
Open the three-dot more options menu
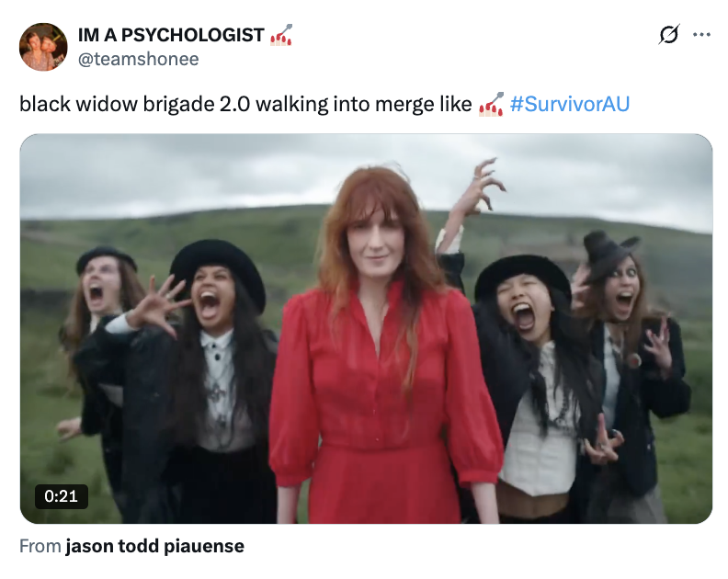click(x=701, y=34)
